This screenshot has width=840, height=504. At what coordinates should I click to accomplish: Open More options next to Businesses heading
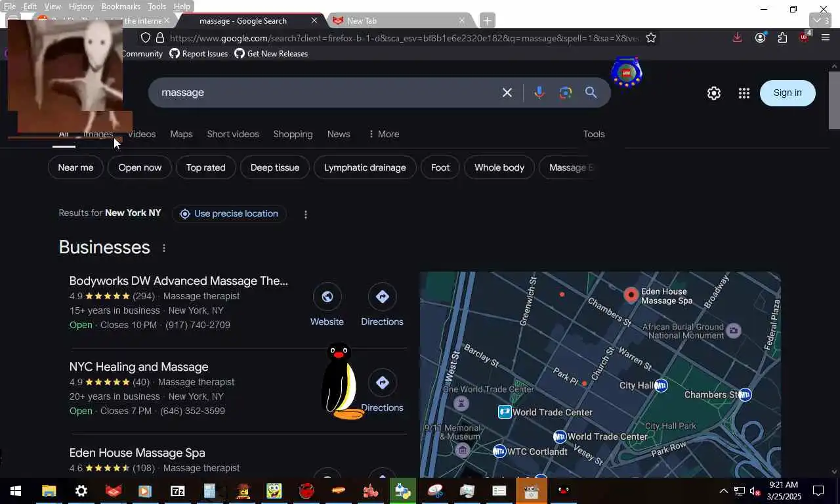164,248
